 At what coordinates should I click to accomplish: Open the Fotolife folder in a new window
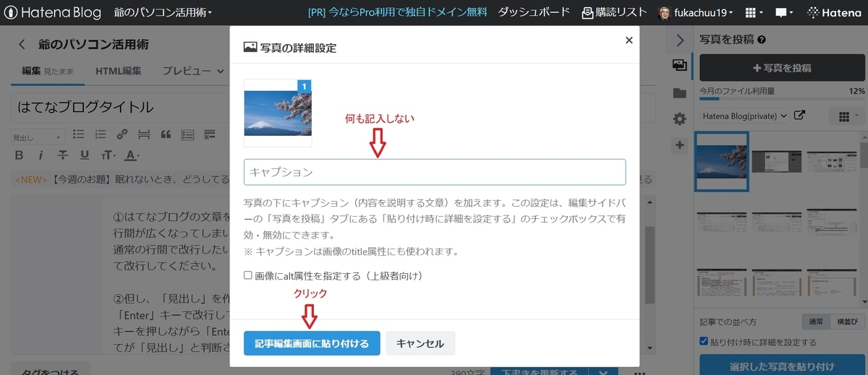click(799, 116)
